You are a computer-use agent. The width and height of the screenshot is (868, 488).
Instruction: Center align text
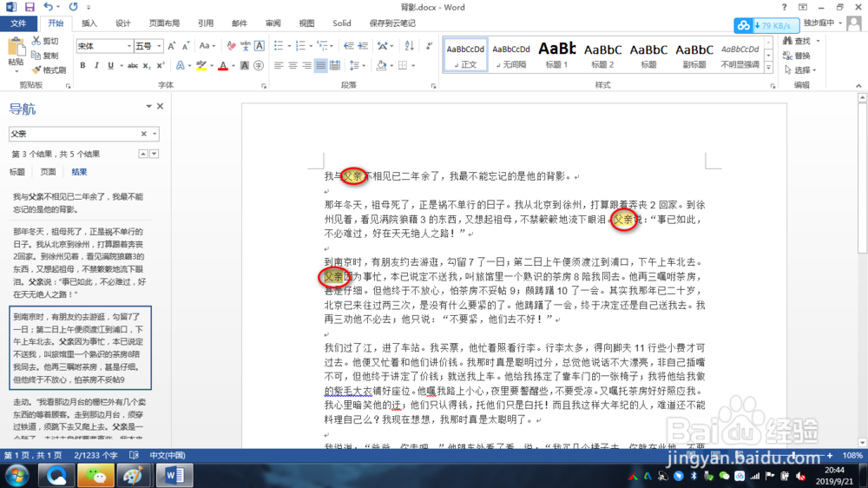(x=293, y=65)
